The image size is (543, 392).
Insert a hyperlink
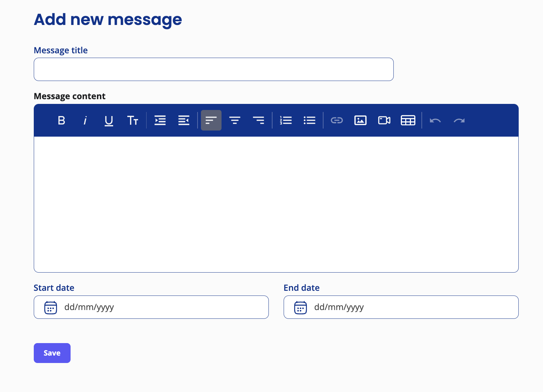(x=337, y=120)
